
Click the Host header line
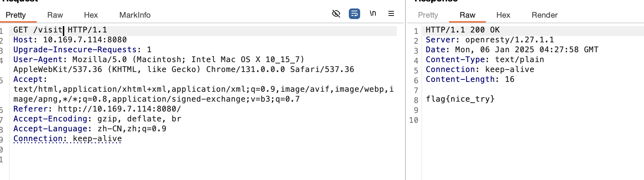pos(70,40)
